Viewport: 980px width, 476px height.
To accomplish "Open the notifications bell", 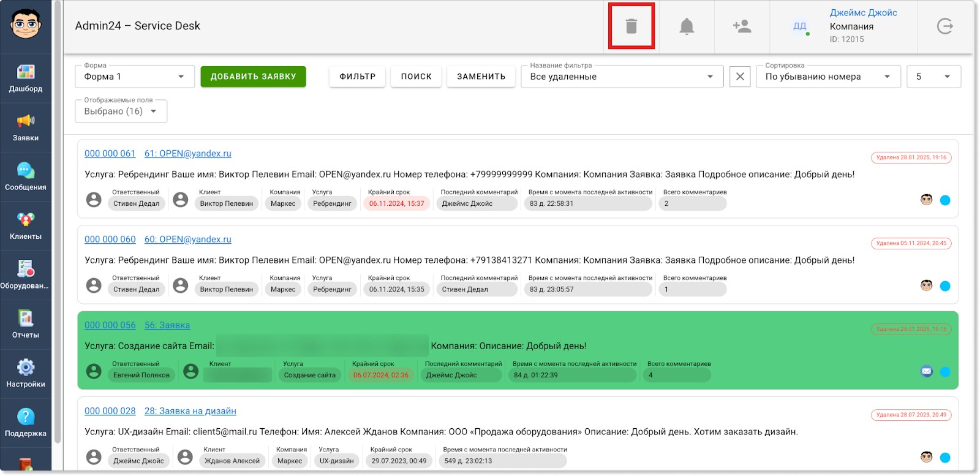I will [687, 26].
